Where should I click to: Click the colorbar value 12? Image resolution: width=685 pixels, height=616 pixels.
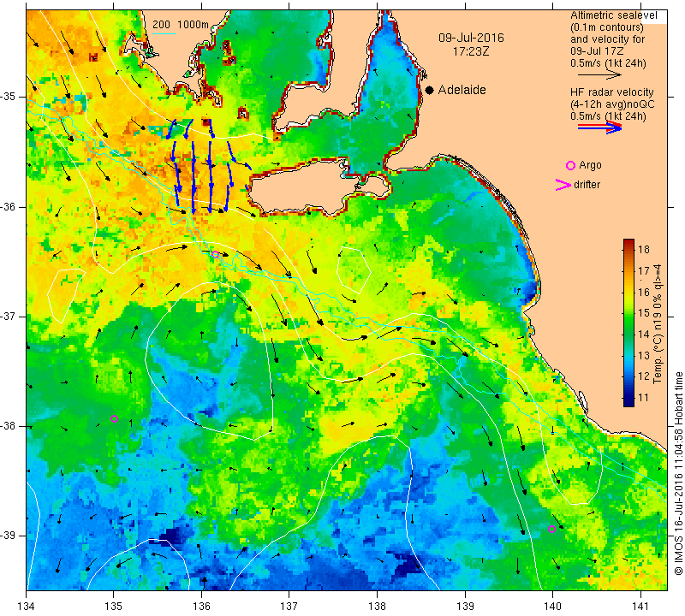tap(644, 376)
